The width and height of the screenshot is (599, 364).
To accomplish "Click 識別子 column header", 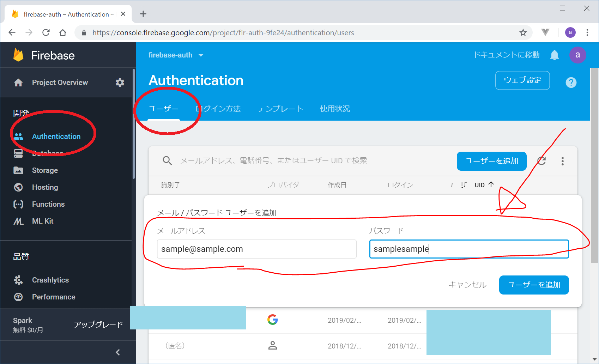I will (x=171, y=185).
